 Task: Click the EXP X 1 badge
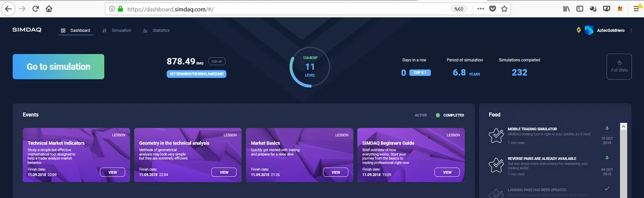420,73
